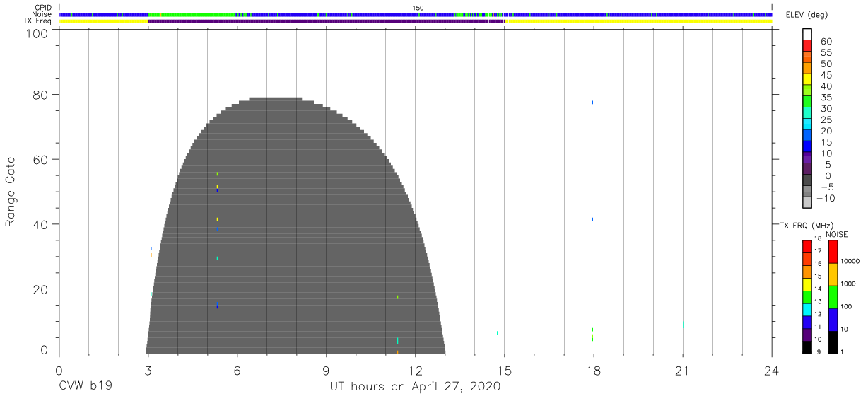This screenshot has width=868, height=401.
Task: Click the blue data point near gate 77 at 18 UT
Action: click(x=592, y=103)
